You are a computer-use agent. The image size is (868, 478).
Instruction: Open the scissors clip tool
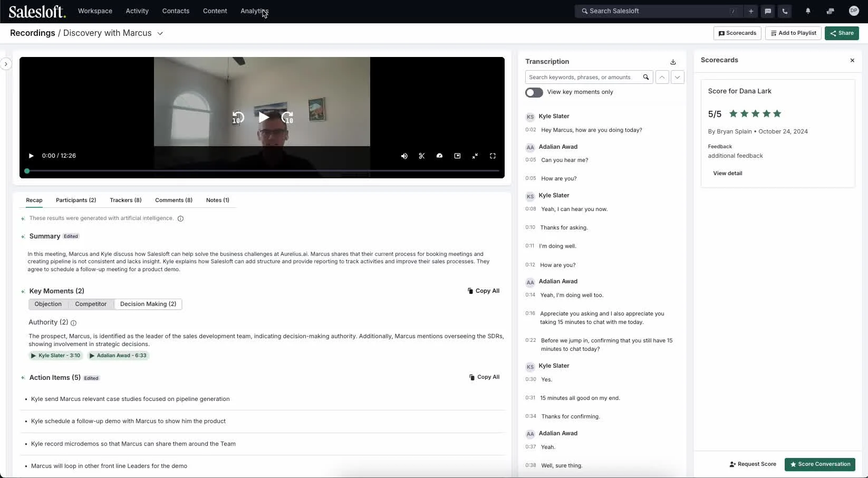tap(422, 156)
